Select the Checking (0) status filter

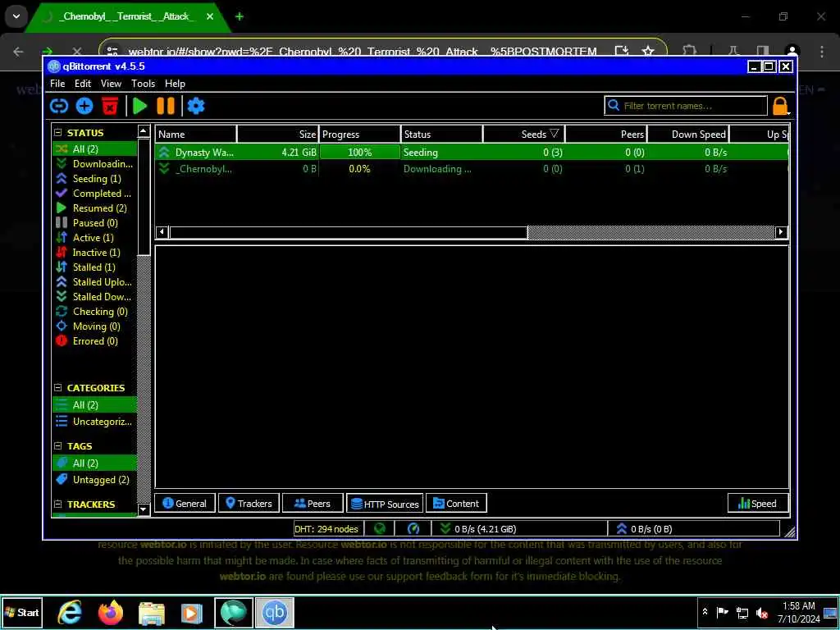pyautogui.click(x=95, y=312)
